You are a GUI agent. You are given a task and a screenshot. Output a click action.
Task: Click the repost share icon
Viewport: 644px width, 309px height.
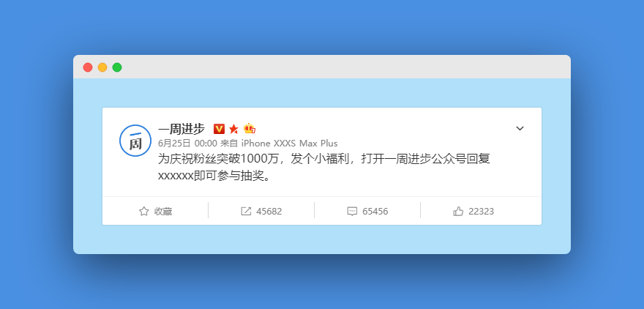pos(246,211)
